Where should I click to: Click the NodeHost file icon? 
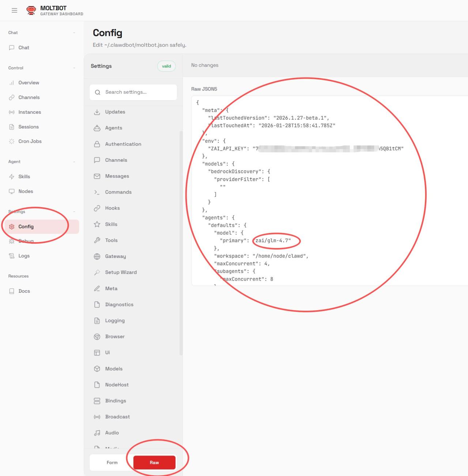[x=97, y=385]
